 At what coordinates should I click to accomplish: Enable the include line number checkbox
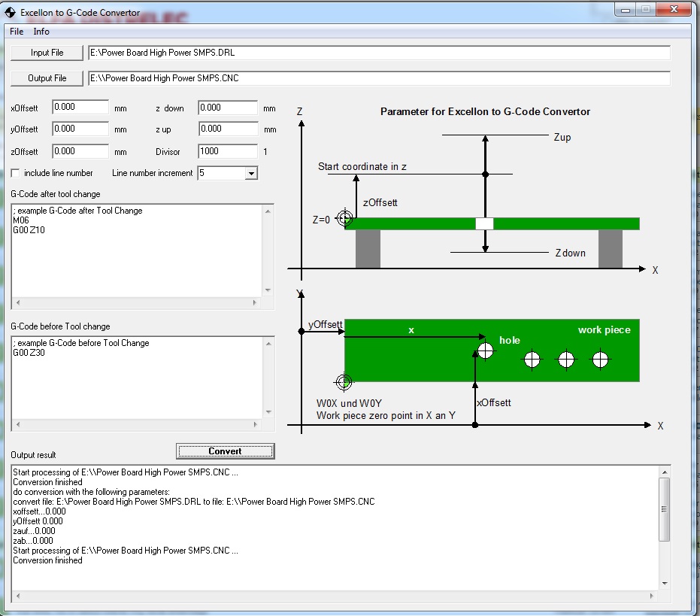(16, 173)
